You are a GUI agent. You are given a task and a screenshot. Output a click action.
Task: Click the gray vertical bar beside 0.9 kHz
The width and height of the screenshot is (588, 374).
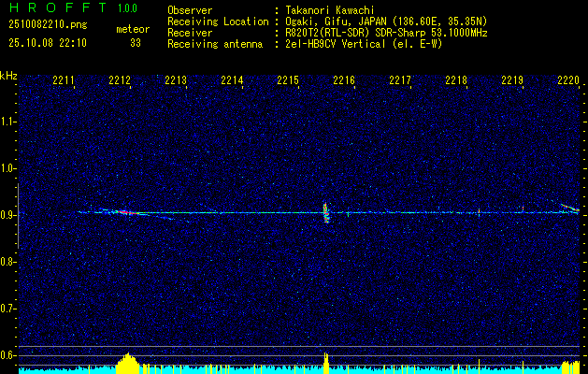18,216
